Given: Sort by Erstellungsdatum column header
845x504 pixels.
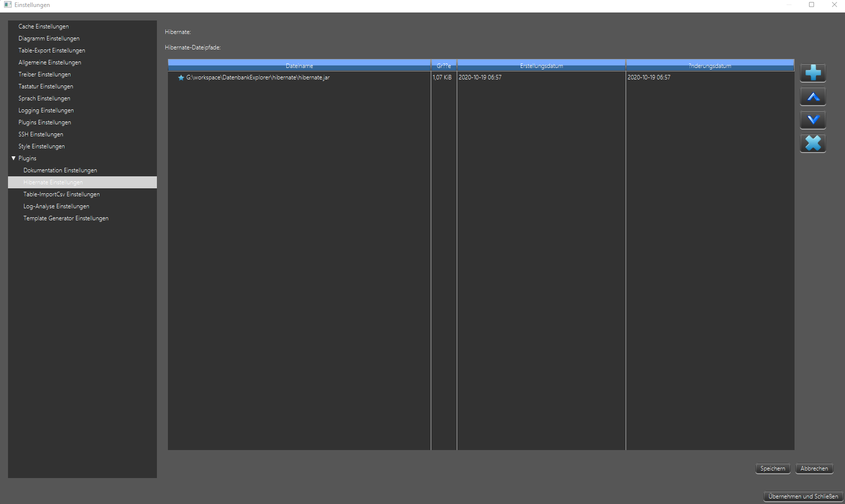Looking at the screenshot, I should [x=541, y=65].
